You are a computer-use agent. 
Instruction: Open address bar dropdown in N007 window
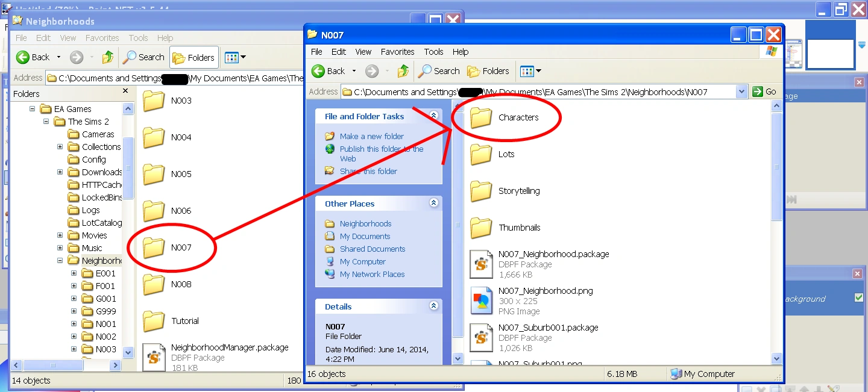[742, 92]
